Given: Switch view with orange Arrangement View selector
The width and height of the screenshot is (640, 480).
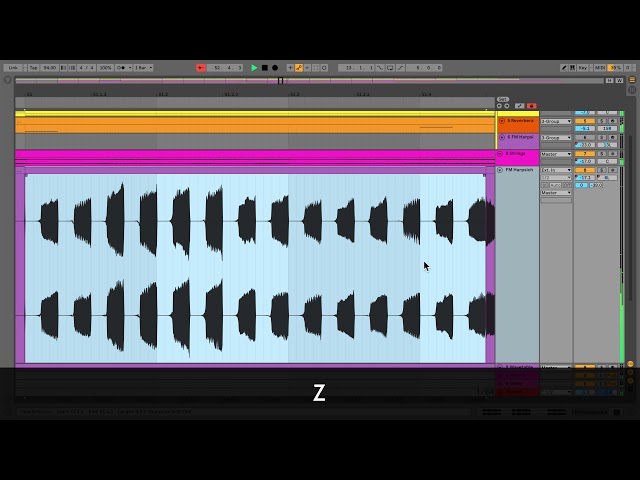Looking at the screenshot, I should [632, 79].
